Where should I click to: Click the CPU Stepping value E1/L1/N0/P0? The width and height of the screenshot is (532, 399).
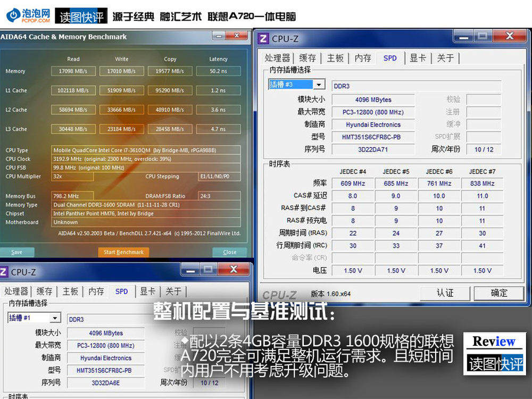(219, 177)
